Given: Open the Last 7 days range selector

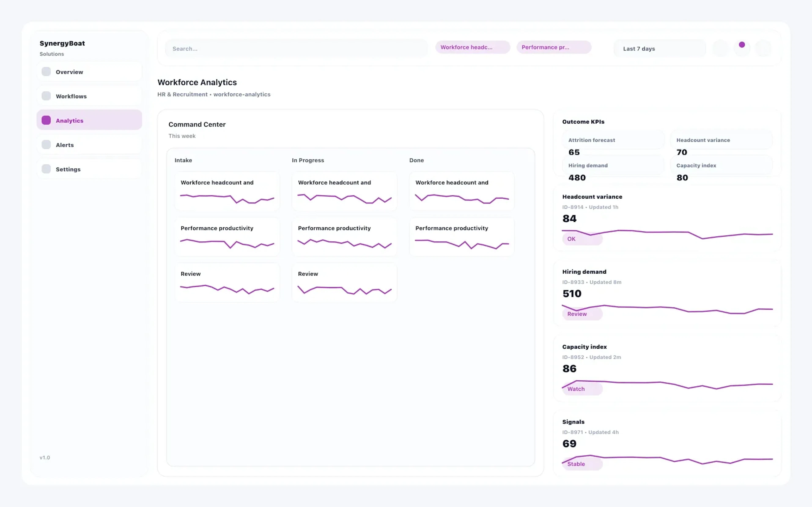Looking at the screenshot, I should (659, 48).
